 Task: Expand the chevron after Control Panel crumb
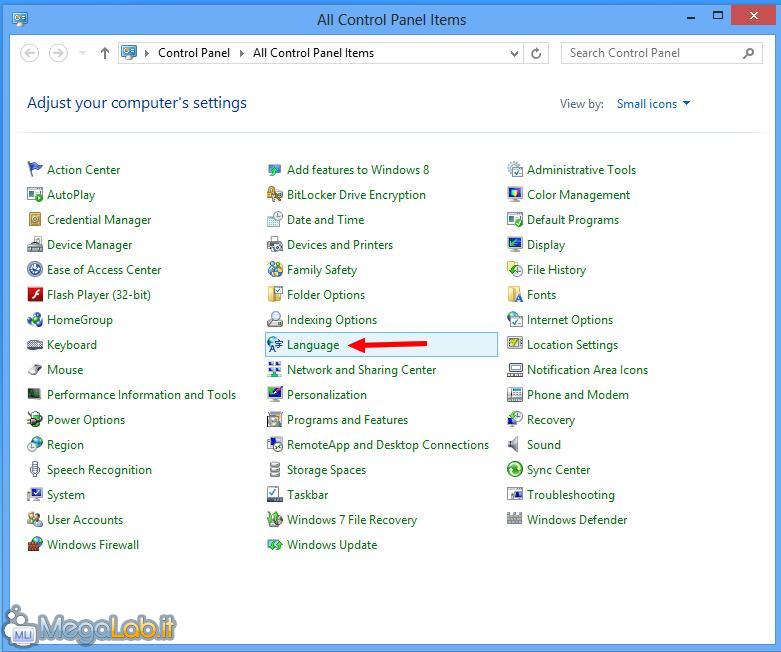(242, 53)
